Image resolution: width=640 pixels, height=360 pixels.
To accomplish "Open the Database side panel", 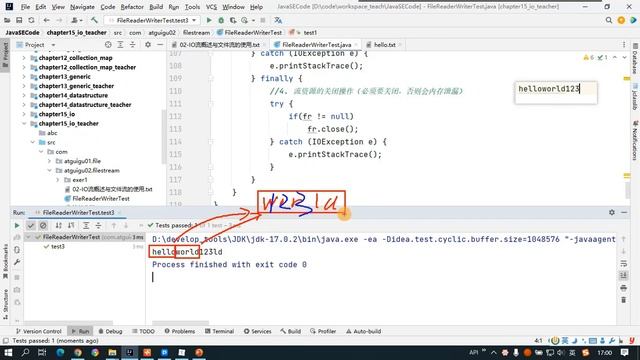I will click(x=635, y=59).
